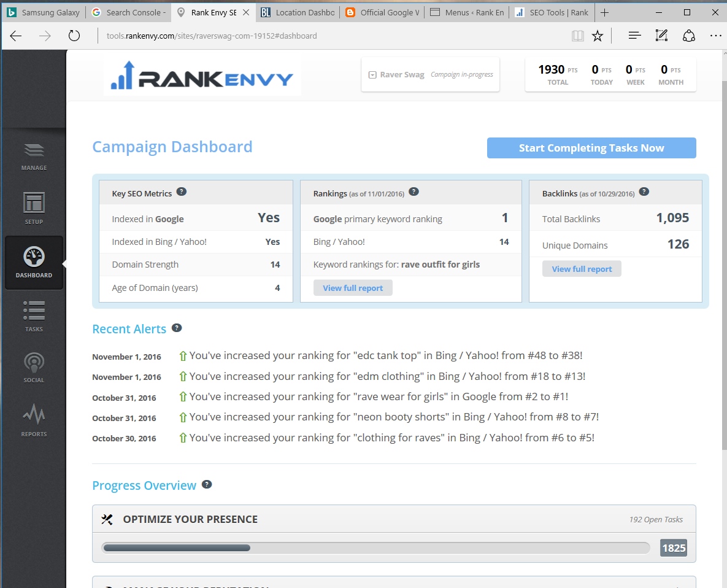Click Google primary keyword ranking row

[411, 217]
